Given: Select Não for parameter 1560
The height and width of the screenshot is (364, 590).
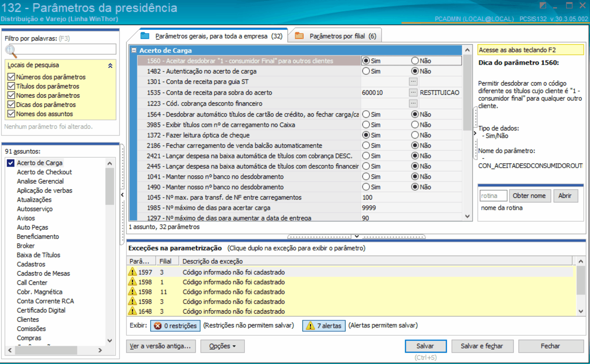Looking at the screenshot, I should 415,61.
